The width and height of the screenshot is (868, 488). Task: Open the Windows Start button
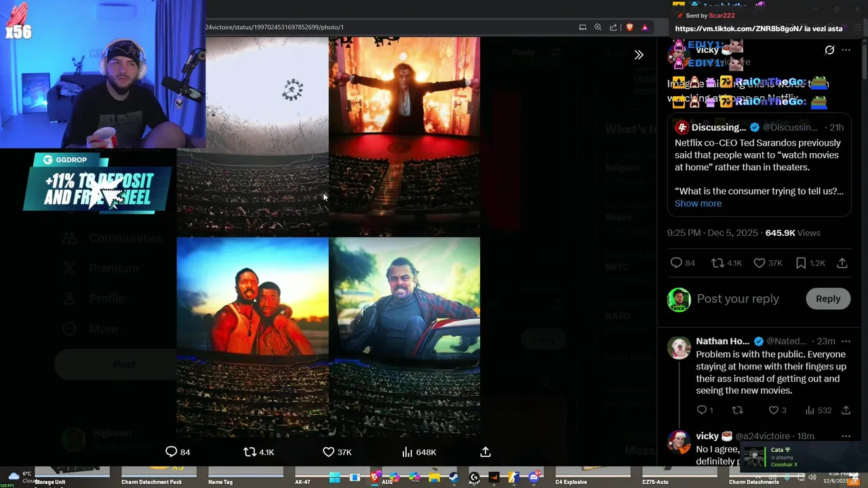click(334, 478)
